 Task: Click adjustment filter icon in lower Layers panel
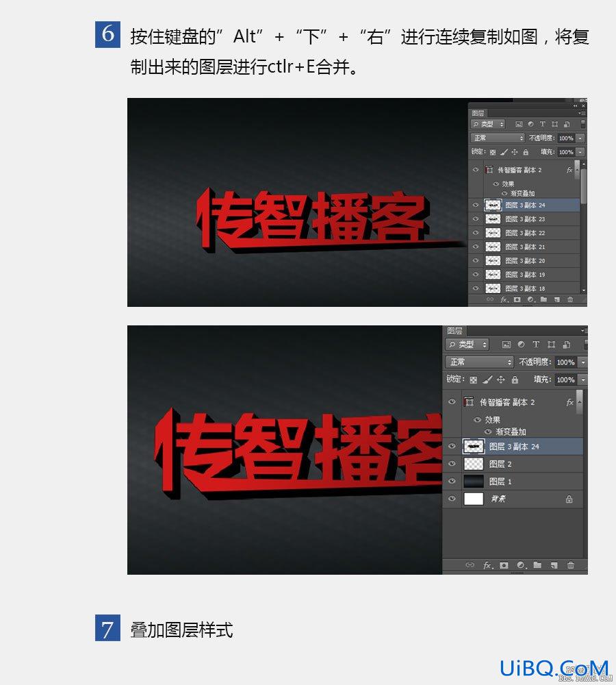pyautogui.click(x=521, y=345)
